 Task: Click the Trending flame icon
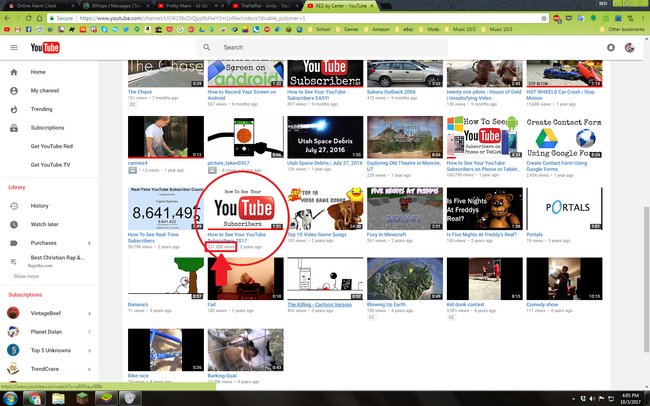(14, 109)
